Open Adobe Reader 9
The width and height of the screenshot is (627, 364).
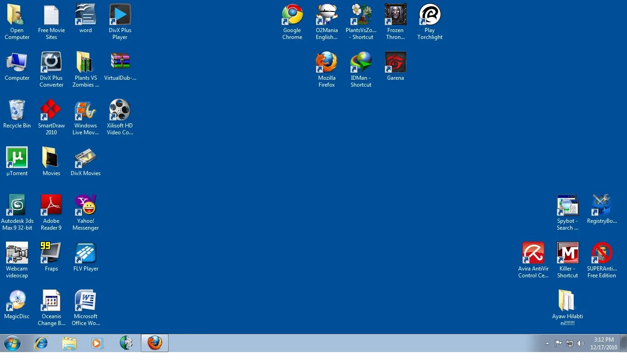(51, 205)
